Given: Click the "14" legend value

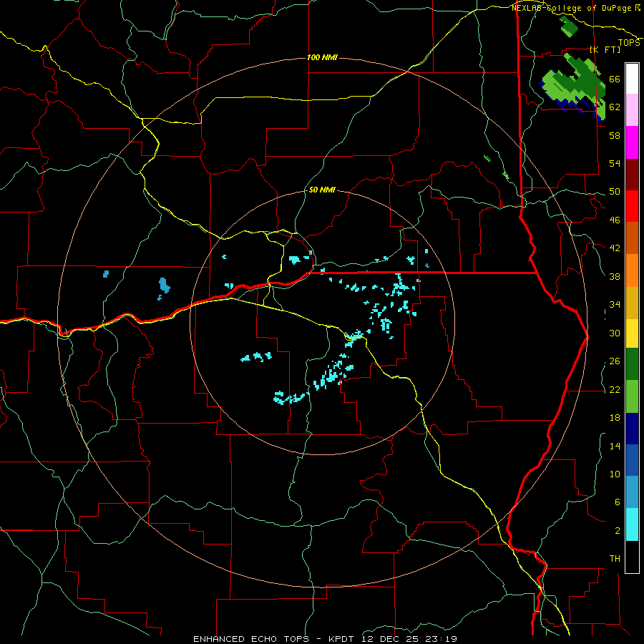Looking at the screenshot, I should point(615,446).
